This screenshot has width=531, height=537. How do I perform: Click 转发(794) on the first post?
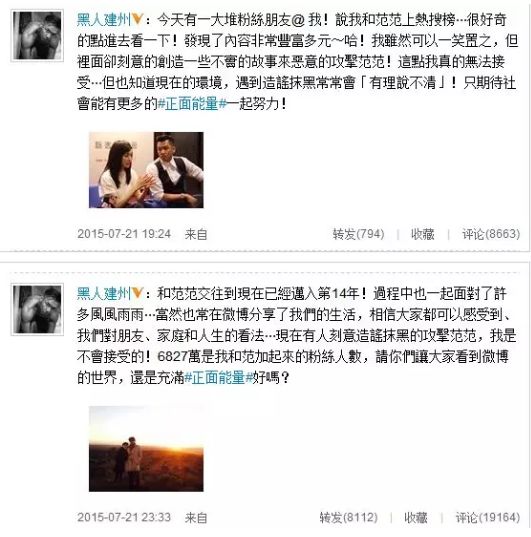[x=358, y=234]
